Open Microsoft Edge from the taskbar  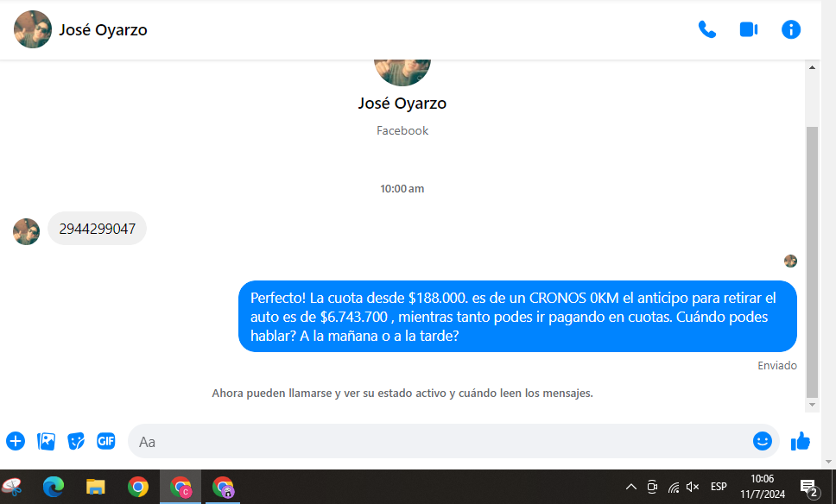tap(54, 487)
